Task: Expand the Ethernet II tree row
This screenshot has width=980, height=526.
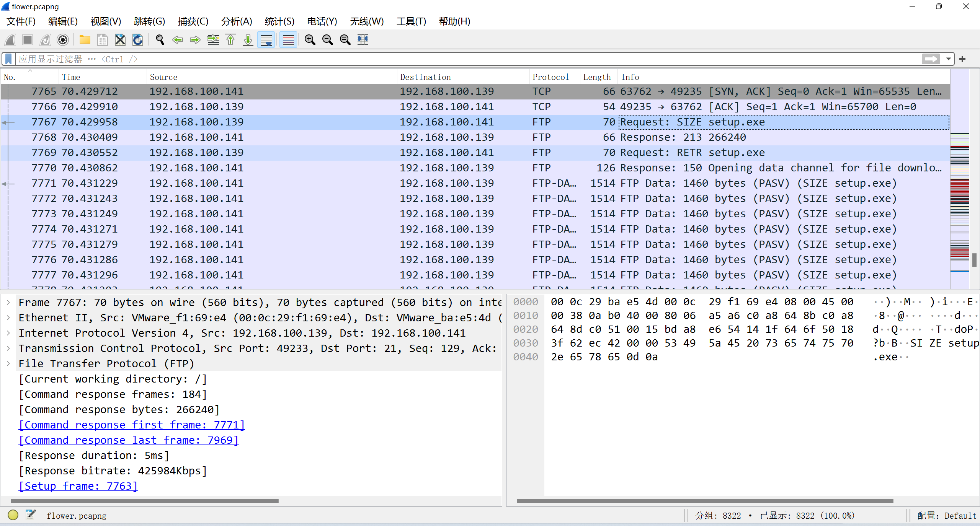Action: 8,318
